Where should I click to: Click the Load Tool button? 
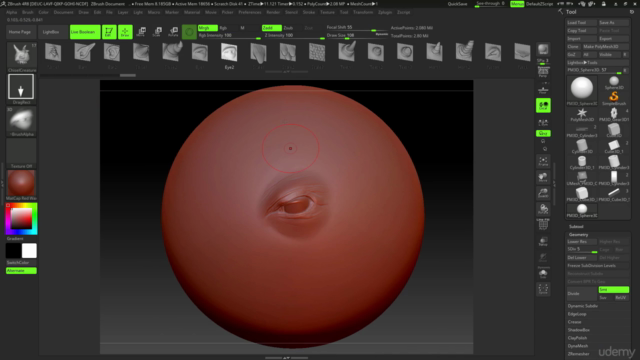click(x=581, y=22)
